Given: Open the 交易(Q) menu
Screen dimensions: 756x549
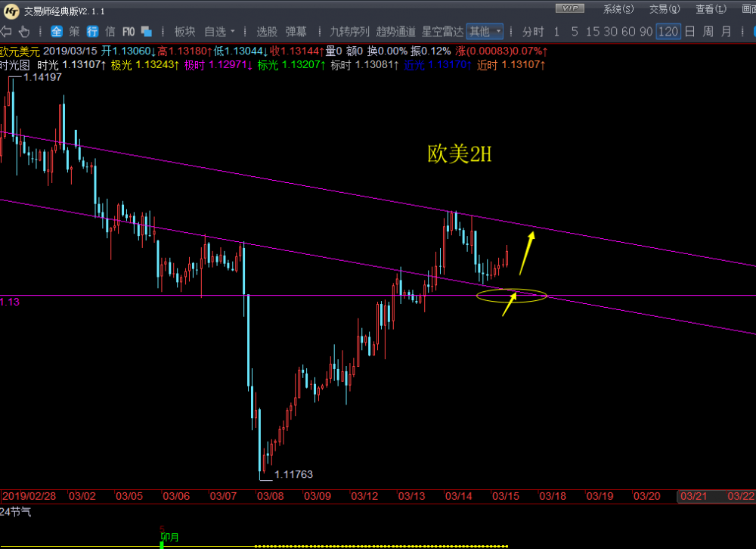Looking at the screenshot, I should point(665,9).
